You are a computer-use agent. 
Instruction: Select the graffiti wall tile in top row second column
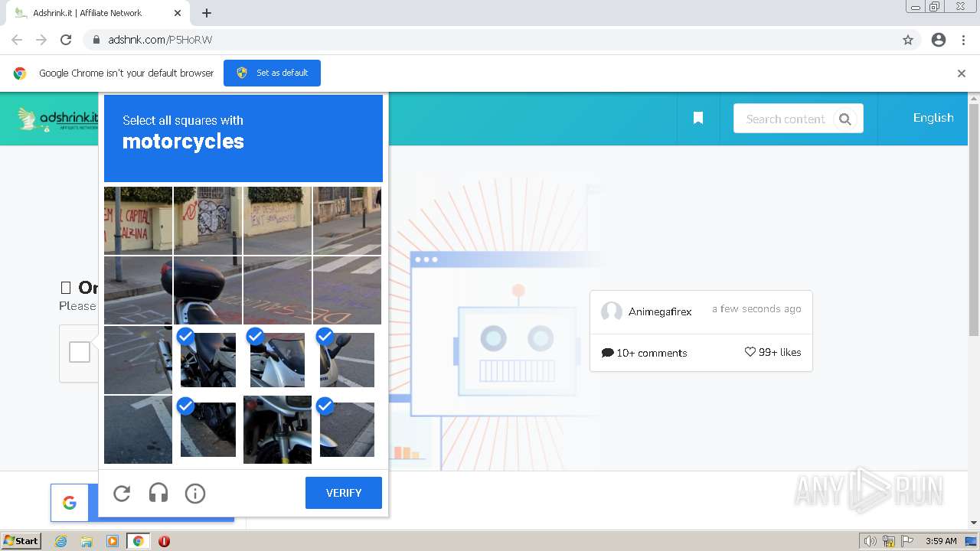pyautogui.click(x=207, y=220)
